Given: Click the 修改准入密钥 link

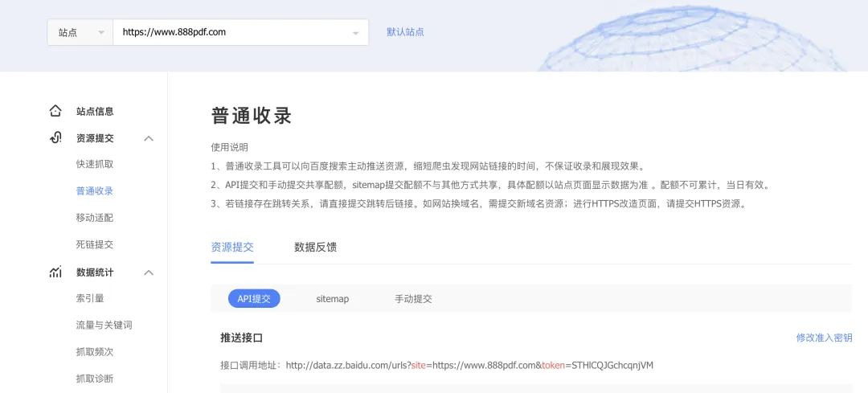Looking at the screenshot, I should point(824,338).
